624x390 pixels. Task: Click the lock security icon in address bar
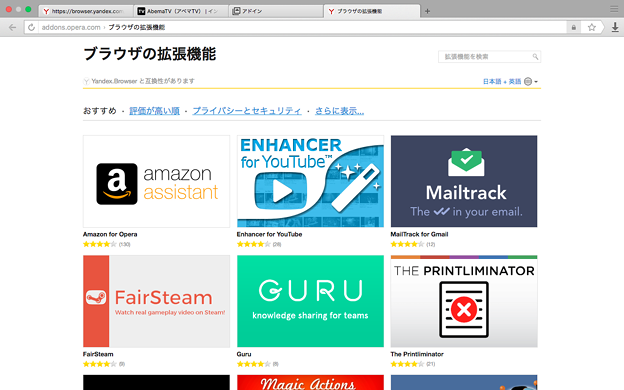[573, 27]
